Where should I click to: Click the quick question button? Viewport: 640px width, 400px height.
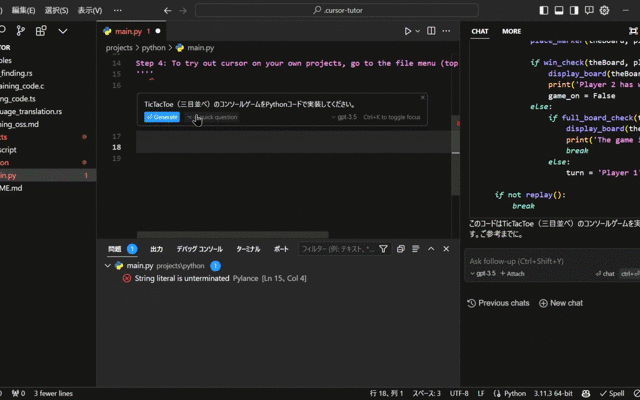pos(212,117)
